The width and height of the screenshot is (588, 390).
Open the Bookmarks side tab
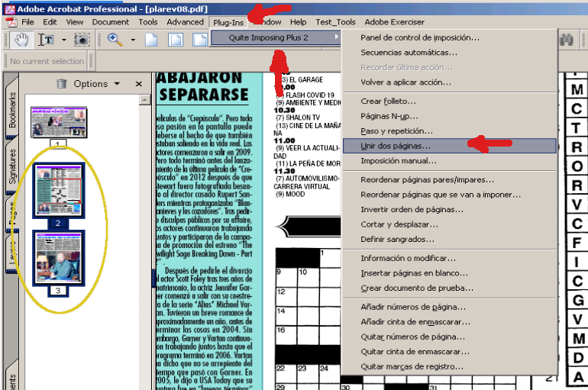point(11,110)
